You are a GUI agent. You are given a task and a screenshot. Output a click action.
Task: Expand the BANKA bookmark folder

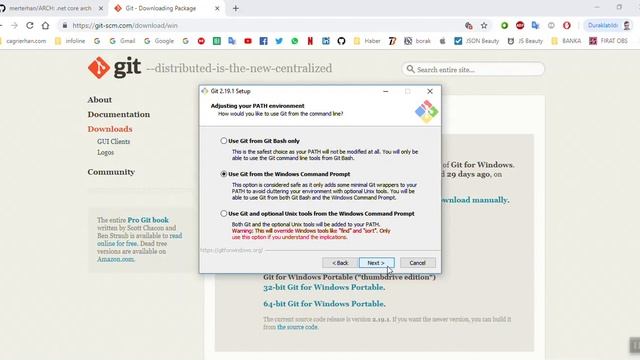tap(566, 41)
